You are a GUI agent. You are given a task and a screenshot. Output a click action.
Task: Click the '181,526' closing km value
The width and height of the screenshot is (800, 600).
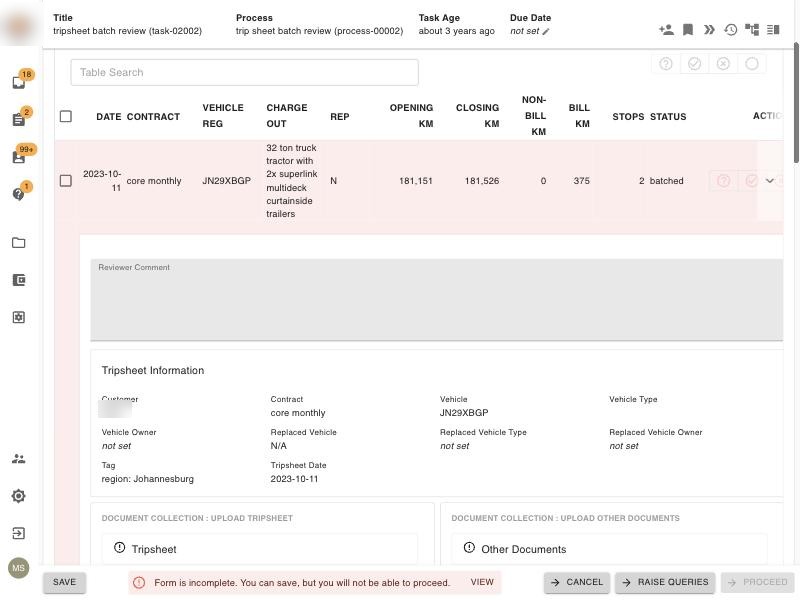482,181
